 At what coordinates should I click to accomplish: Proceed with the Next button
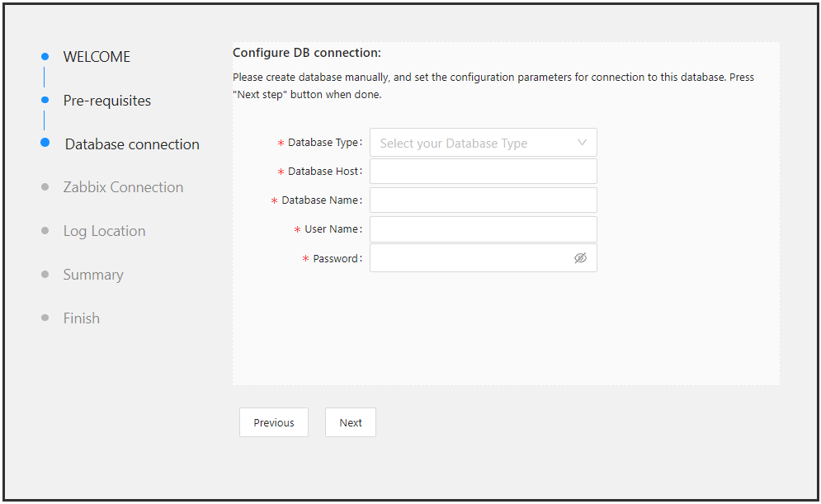click(x=351, y=422)
